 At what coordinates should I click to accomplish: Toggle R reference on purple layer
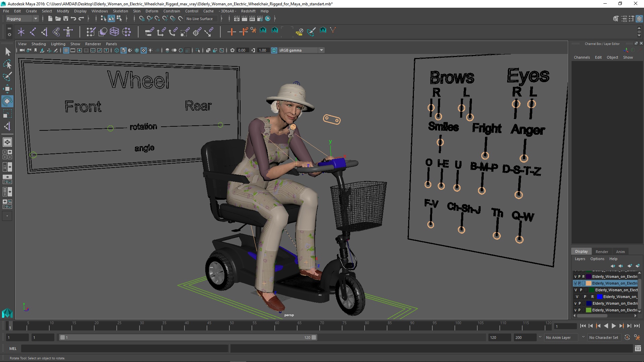pos(583,277)
